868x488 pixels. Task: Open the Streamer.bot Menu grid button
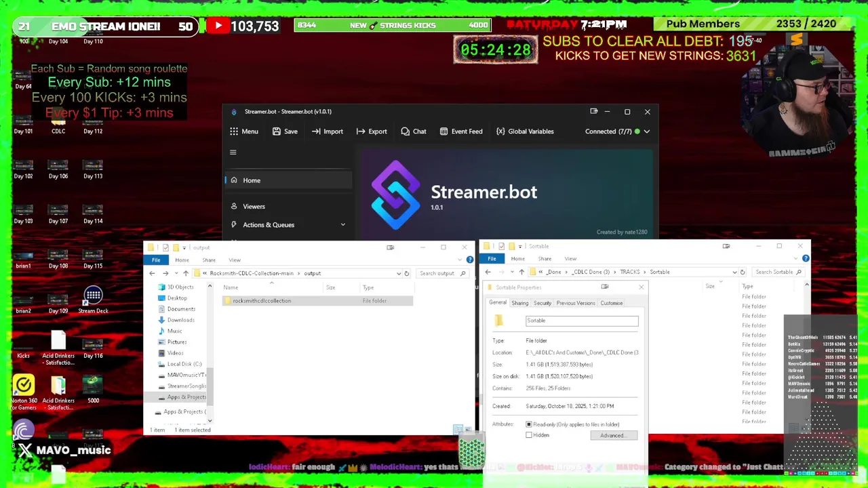243,131
